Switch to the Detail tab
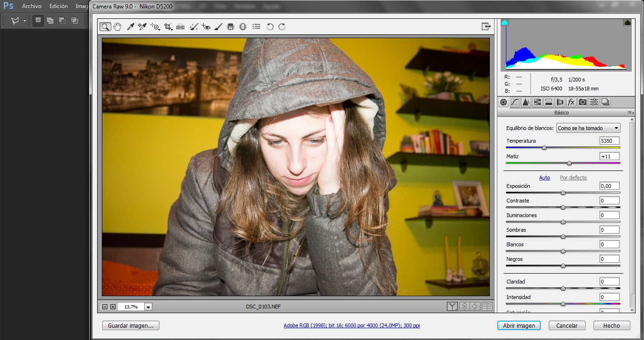This screenshot has width=644, height=340. pyautogui.click(x=526, y=102)
